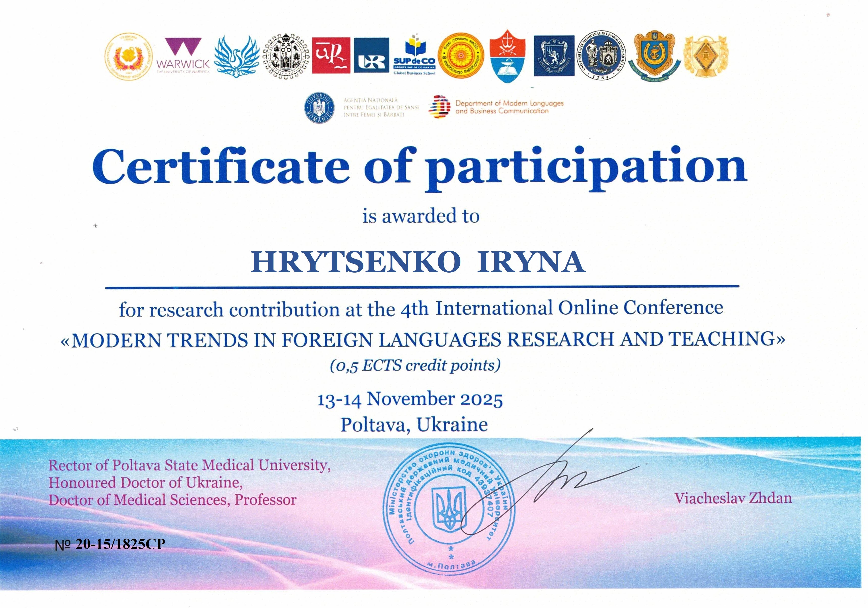This screenshot has width=868, height=608.
Task: Click the blue phoenix bird logo
Action: coord(237,56)
